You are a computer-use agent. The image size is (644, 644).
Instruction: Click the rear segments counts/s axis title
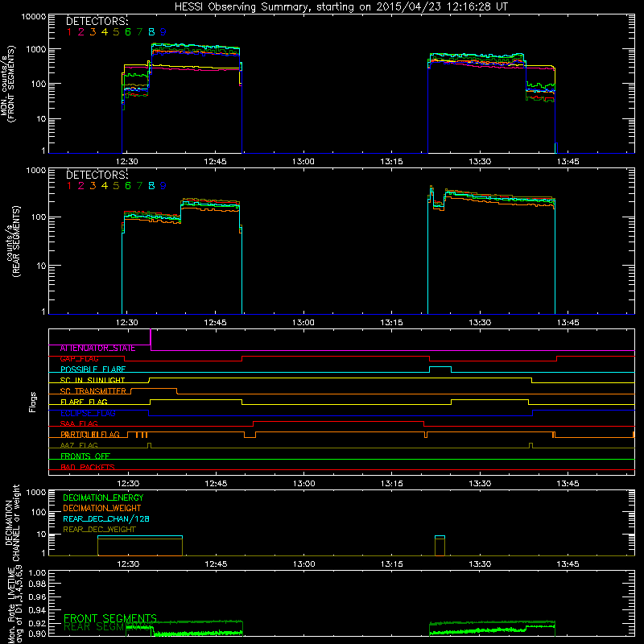14,242
